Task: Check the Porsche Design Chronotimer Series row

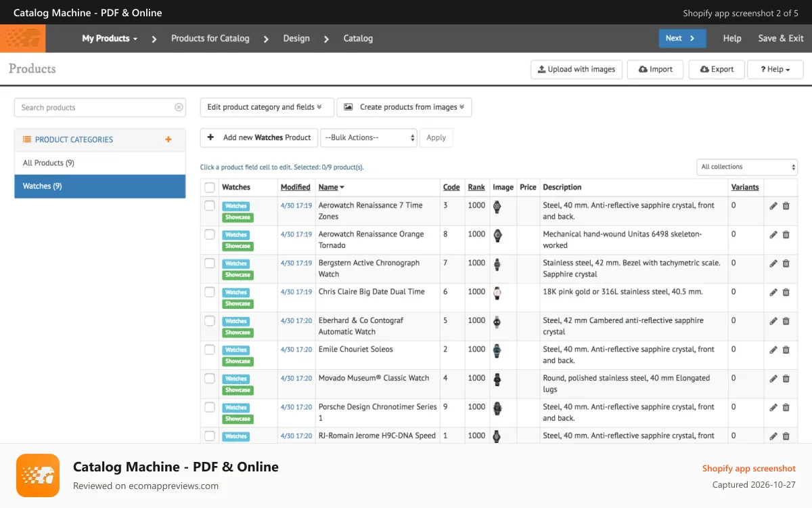Action: pyautogui.click(x=210, y=407)
